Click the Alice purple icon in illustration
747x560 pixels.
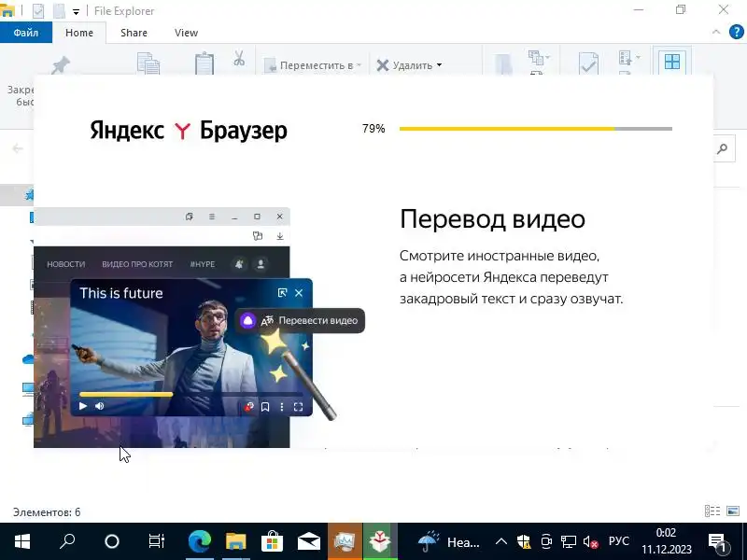tap(247, 320)
